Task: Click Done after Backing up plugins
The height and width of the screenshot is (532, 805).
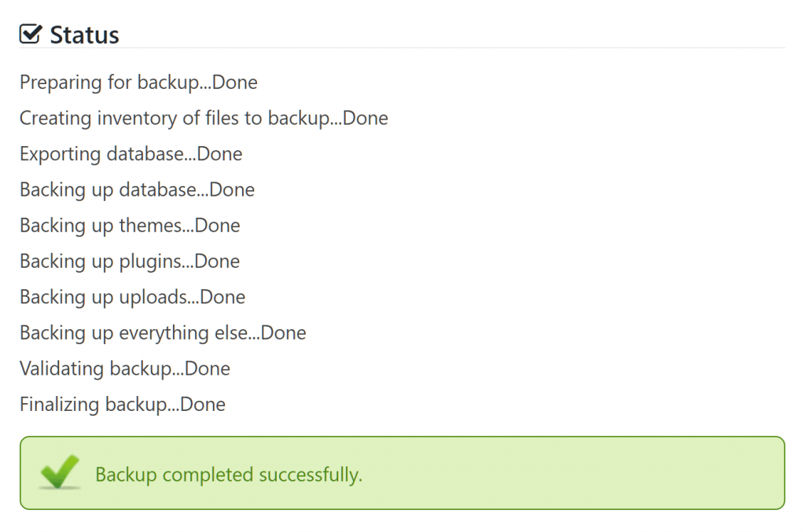Action: (217, 262)
